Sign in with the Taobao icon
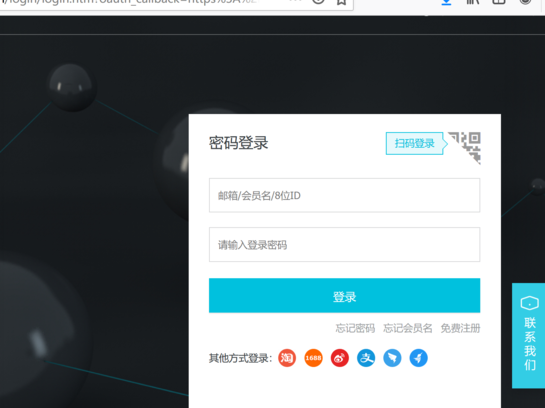Screen dimensions: 545x408 pos(287,358)
